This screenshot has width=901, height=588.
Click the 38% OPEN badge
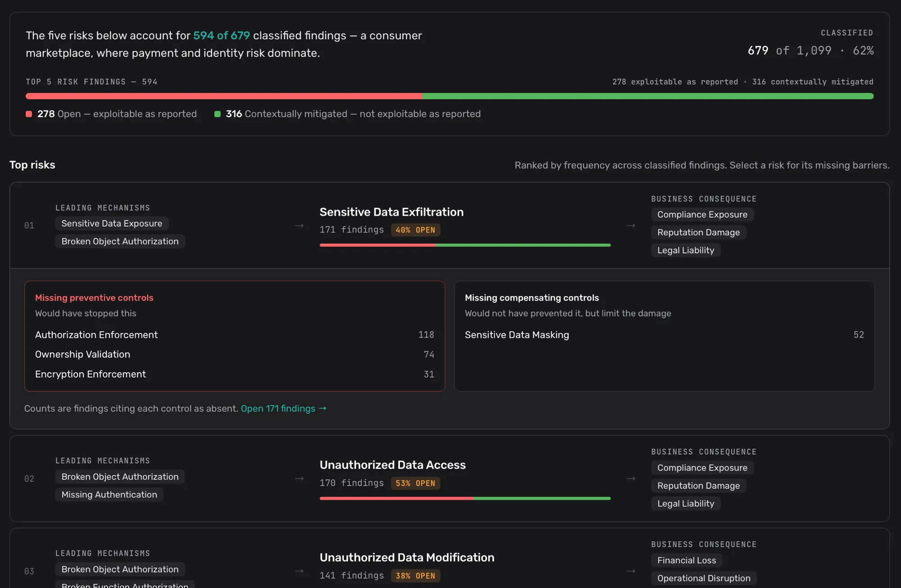[415, 576]
